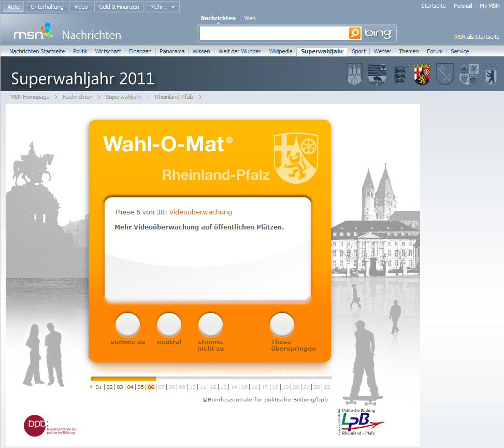Open the Wirtschaft section
504x448 pixels.
point(108,51)
